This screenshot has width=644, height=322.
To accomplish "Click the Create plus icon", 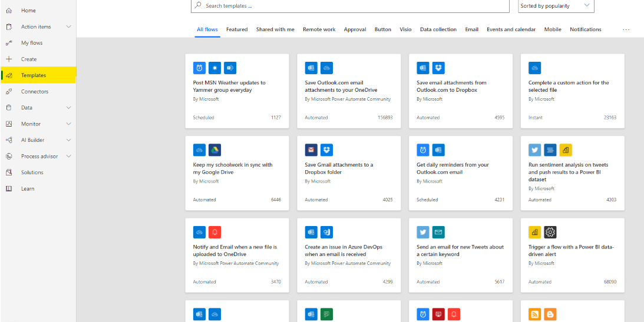I will 9,59.
